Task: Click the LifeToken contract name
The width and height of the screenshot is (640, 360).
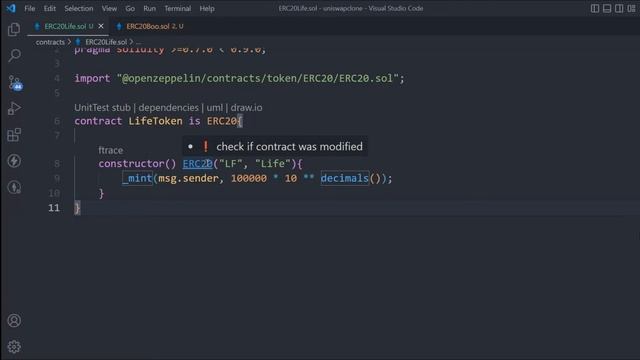Action: tap(156, 121)
